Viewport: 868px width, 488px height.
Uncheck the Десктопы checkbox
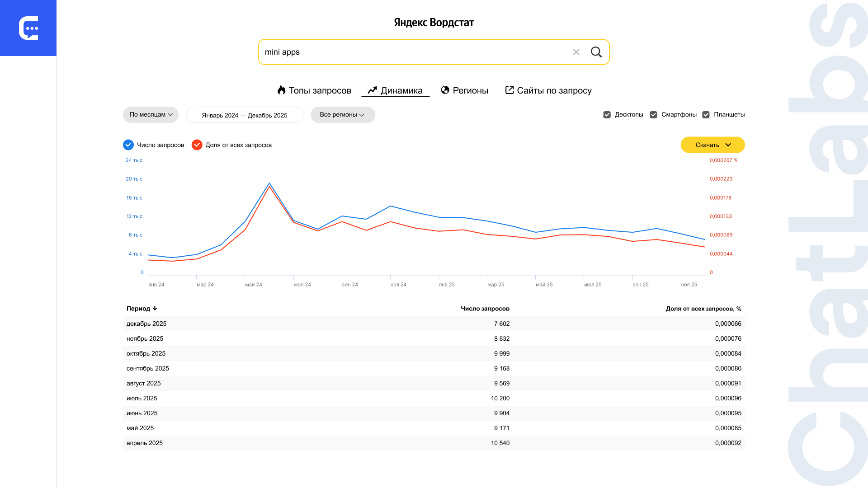(x=607, y=115)
